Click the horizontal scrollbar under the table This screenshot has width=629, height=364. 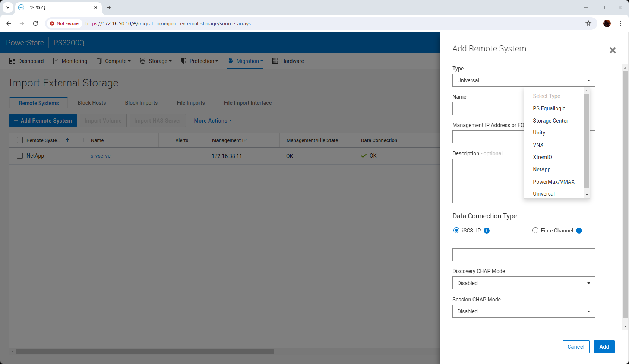coord(145,352)
